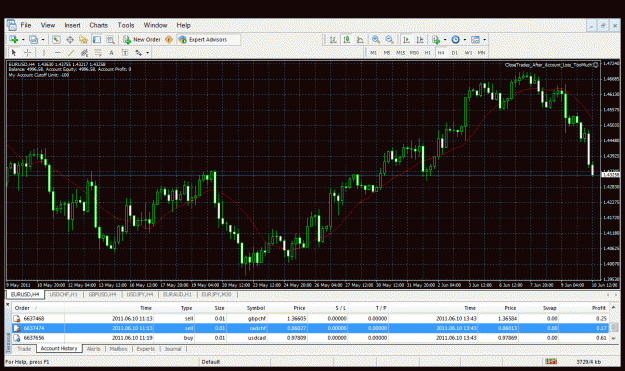Open the File menu
This screenshot has width=625, height=371.
26,25
